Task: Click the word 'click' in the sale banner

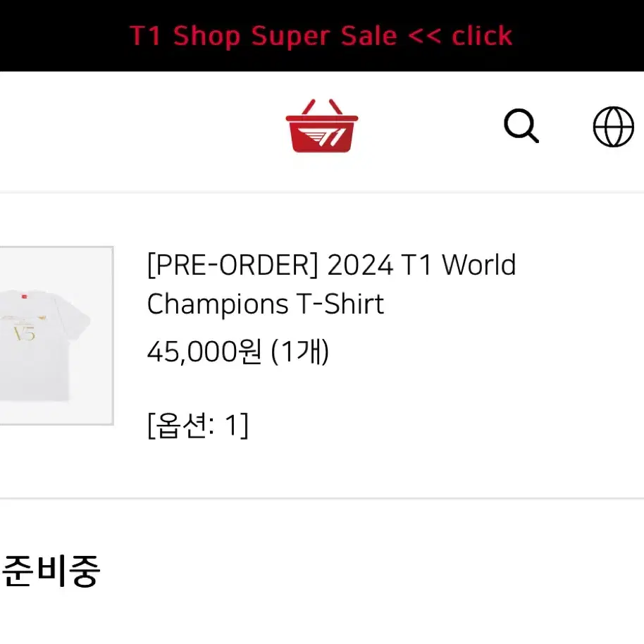Action: 482,36
